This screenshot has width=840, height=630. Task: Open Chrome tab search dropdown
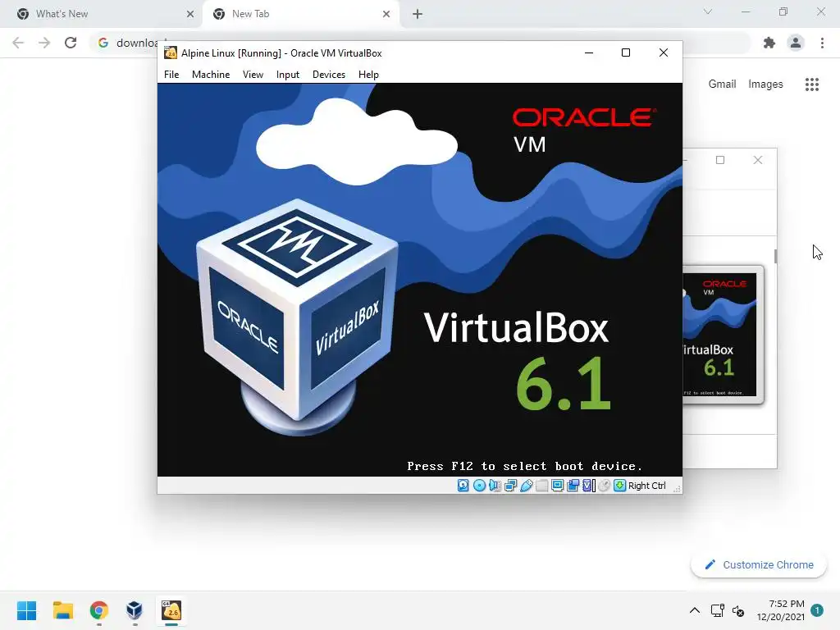tap(708, 11)
